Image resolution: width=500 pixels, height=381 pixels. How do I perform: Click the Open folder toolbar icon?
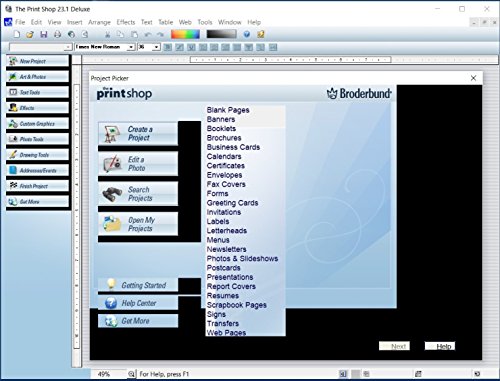[30, 34]
